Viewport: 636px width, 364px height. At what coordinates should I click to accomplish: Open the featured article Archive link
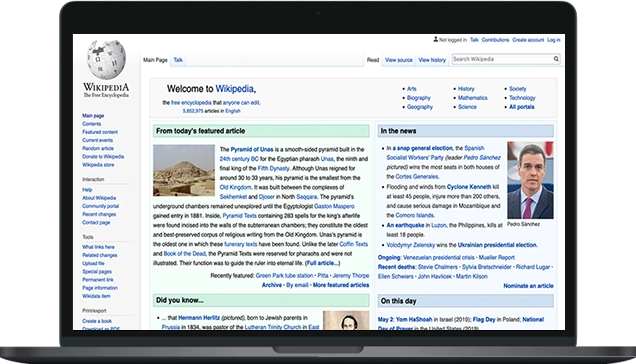pyautogui.click(x=272, y=285)
